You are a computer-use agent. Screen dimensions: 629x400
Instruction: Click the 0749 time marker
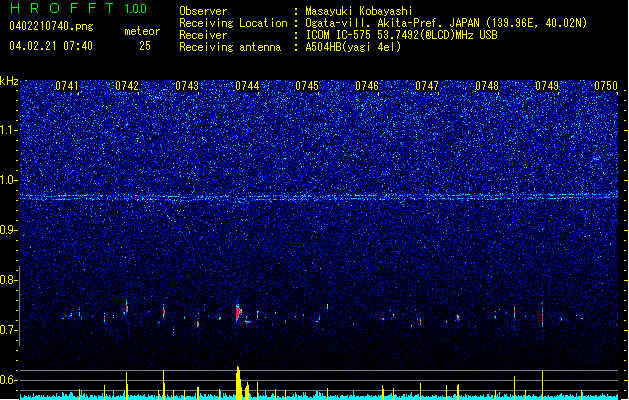click(547, 86)
